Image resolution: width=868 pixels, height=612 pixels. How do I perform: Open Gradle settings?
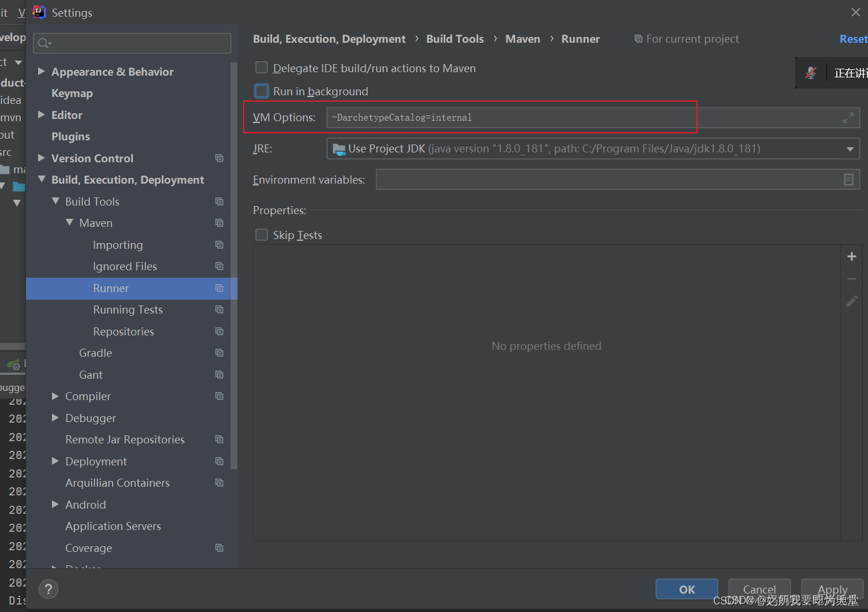[95, 353]
